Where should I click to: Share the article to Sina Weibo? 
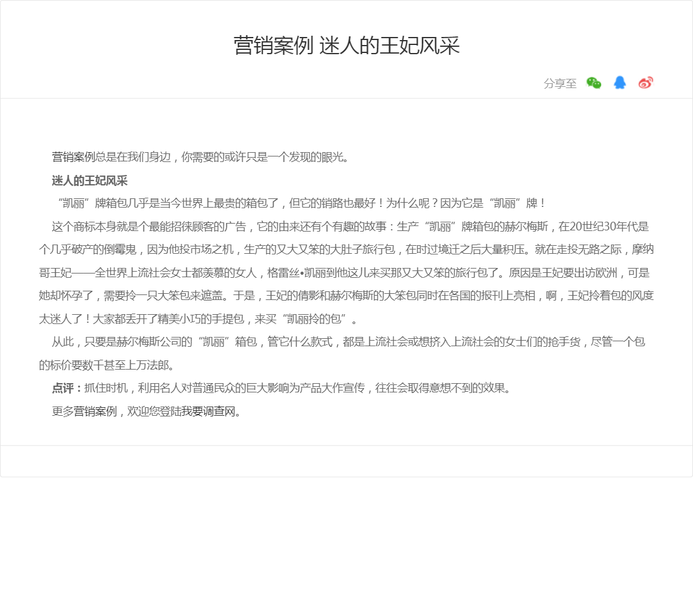(x=646, y=83)
